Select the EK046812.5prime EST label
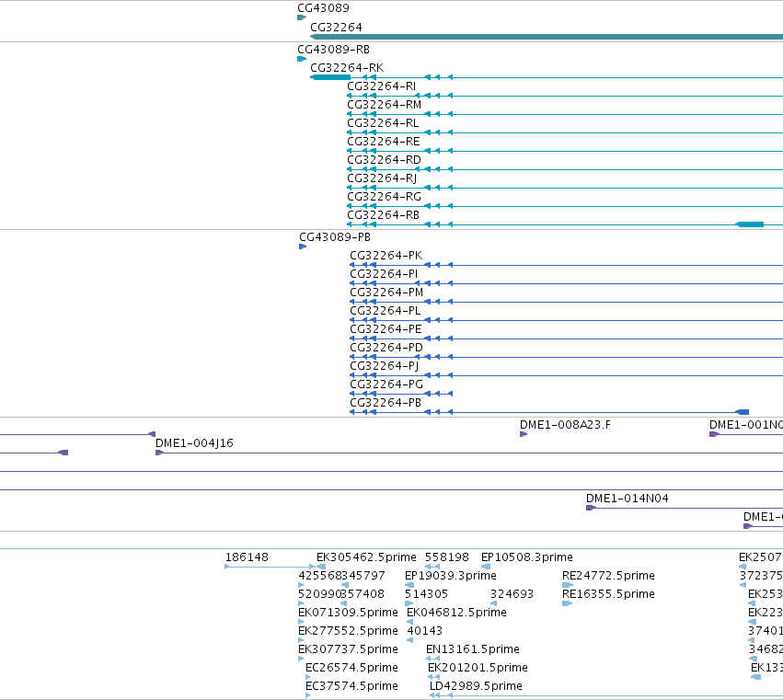 point(456,613)
